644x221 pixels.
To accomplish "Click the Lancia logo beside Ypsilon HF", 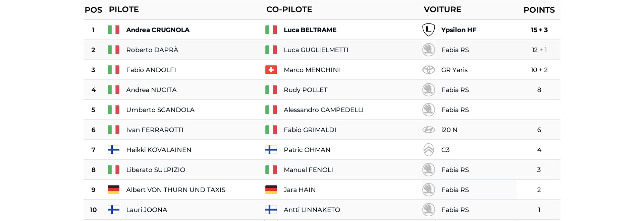I will (x=428, y=30).
